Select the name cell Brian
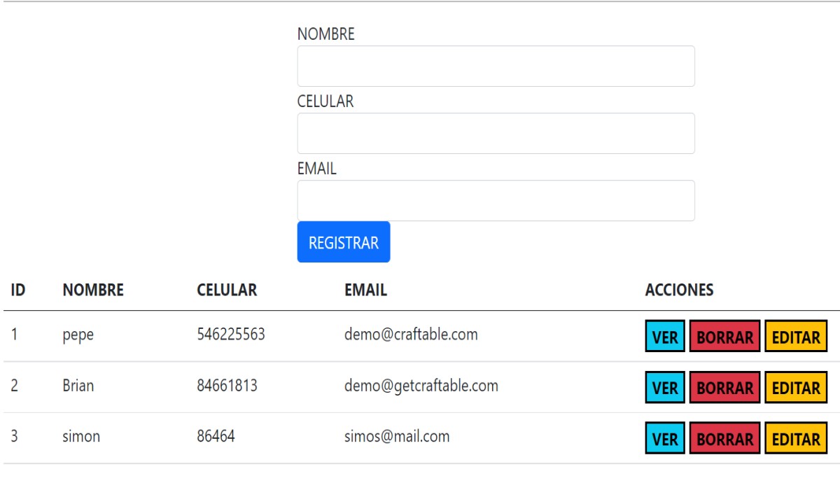Image resolution: width=840 pixels, height=504 pixels. [x=78, y=386]
